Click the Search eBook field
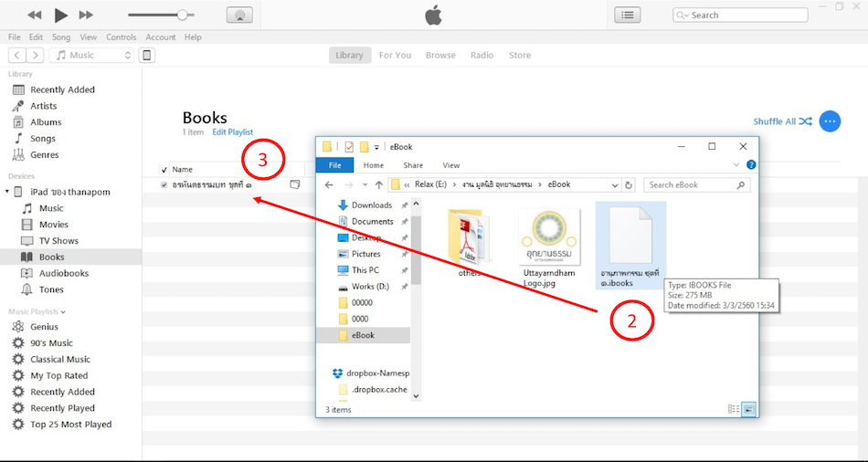The width and height of the screenshot is (868, 462). (x=696, y=184)
